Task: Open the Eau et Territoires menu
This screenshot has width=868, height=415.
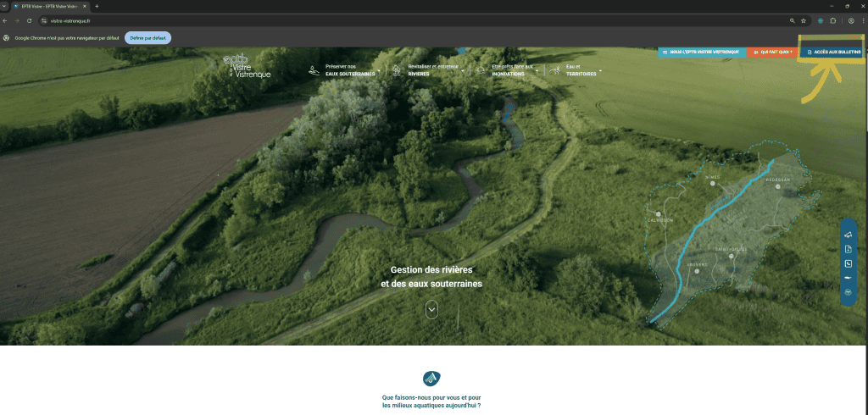Action: point(600,70)
